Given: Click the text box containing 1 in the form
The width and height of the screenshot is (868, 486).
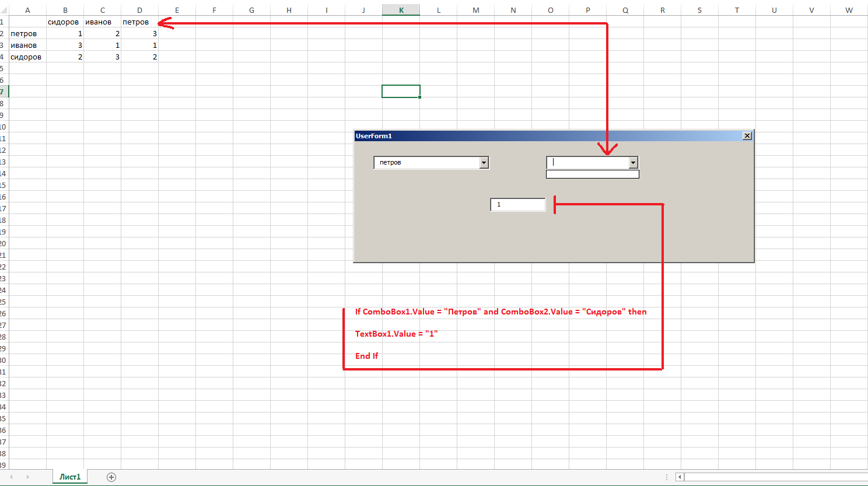Looking at the screenshot, I should 517,205.
